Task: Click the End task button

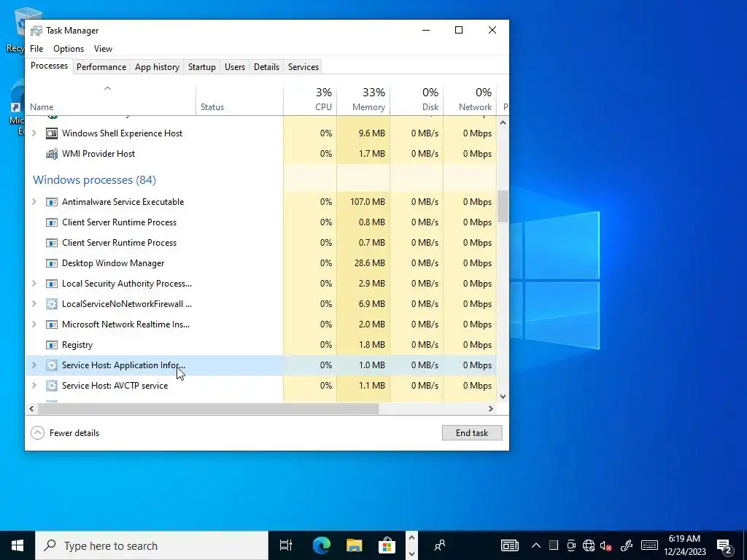Action: click(x=472, y=433)
